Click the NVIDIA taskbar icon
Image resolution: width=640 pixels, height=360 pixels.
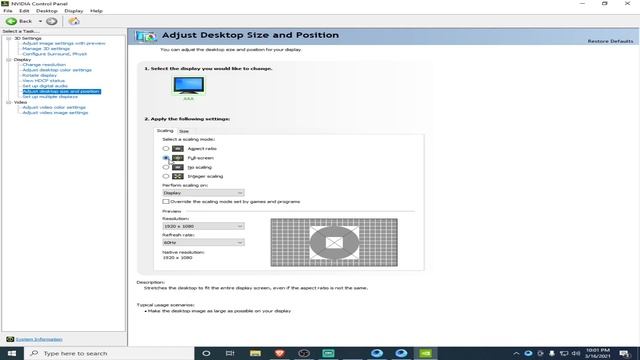pyautogui.click(x=425, y=353)
